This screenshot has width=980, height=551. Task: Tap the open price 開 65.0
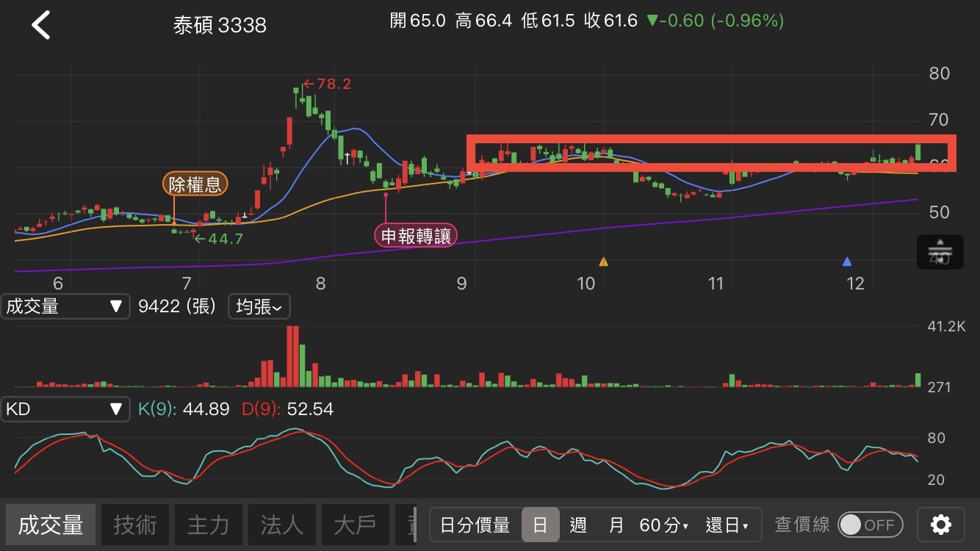tap(418, 21)
